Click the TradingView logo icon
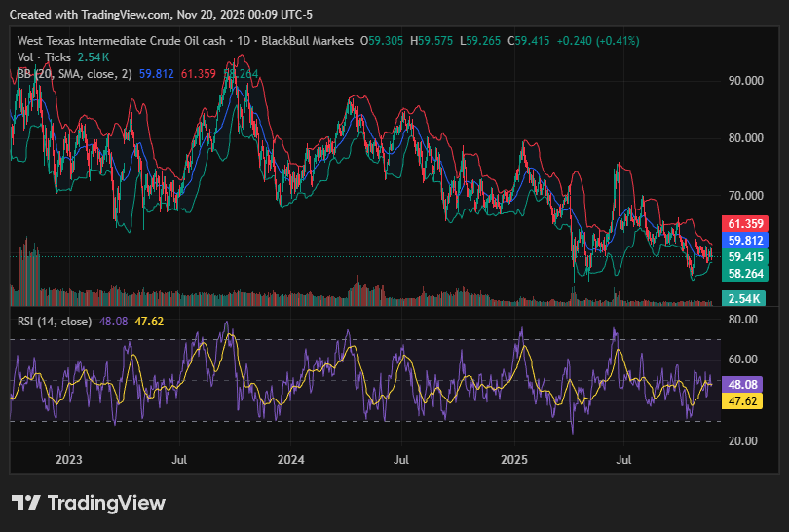 click(25, 503)
